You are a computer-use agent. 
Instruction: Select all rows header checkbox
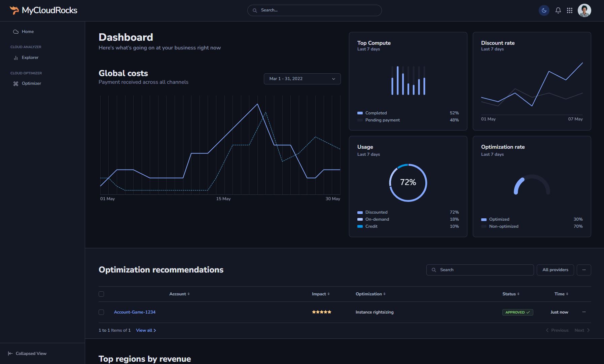click(101, 294)
